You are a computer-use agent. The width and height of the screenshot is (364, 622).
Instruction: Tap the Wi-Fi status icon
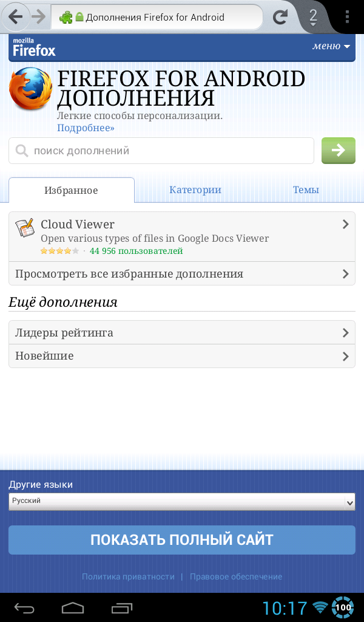point(320,607)
